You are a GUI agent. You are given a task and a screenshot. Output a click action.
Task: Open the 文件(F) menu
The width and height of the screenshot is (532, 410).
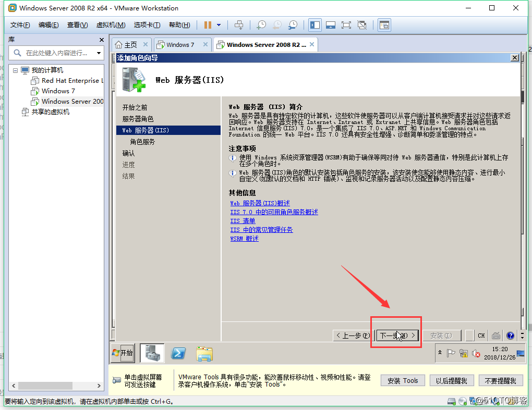coord(20,25)
